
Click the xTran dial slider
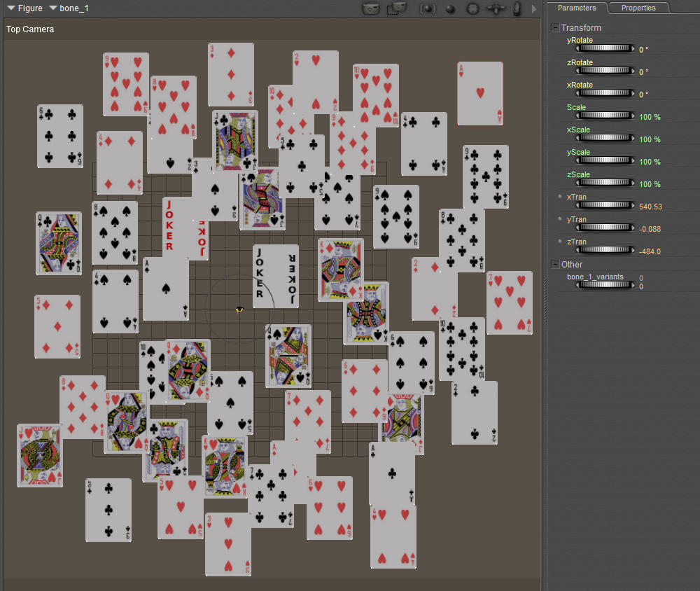605,205
